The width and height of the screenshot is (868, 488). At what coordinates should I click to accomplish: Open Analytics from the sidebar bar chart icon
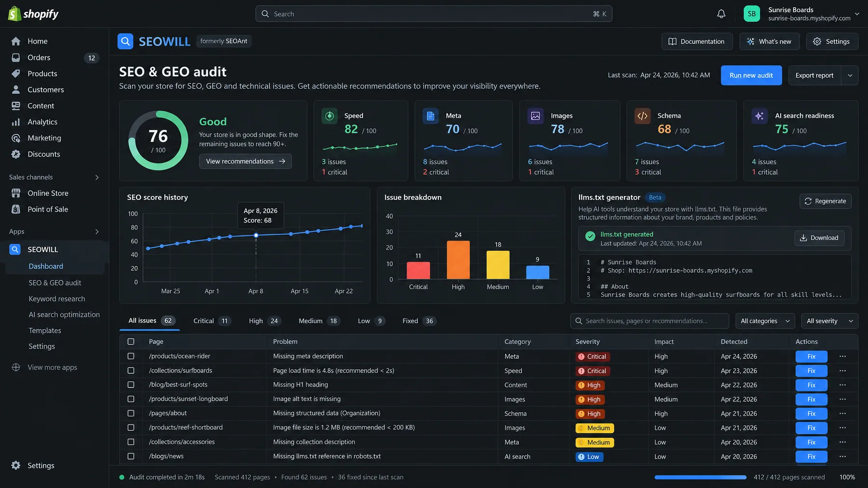(16, 122)
